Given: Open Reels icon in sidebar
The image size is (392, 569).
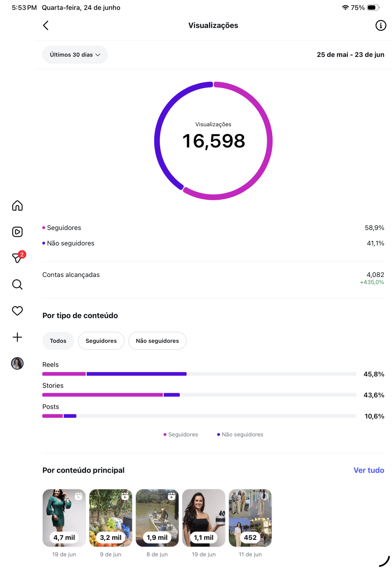Looking at the screenshot, I should [x=17, y=232].
